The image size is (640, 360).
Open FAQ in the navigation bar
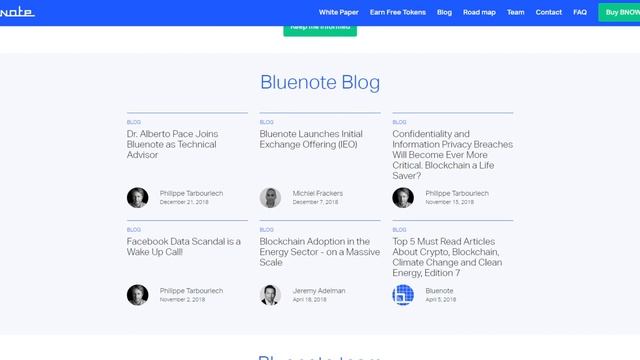(580, 12)
